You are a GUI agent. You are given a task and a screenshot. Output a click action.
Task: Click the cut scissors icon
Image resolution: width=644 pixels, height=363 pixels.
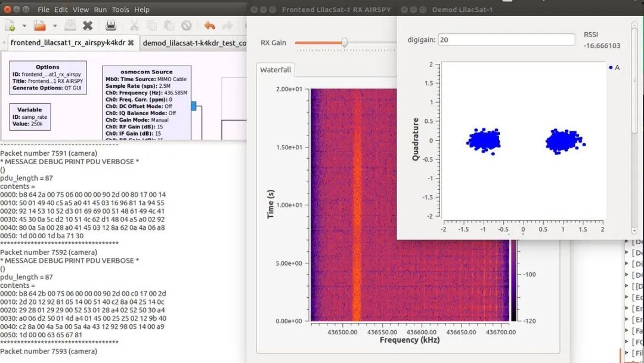click(x=134, y=26)
